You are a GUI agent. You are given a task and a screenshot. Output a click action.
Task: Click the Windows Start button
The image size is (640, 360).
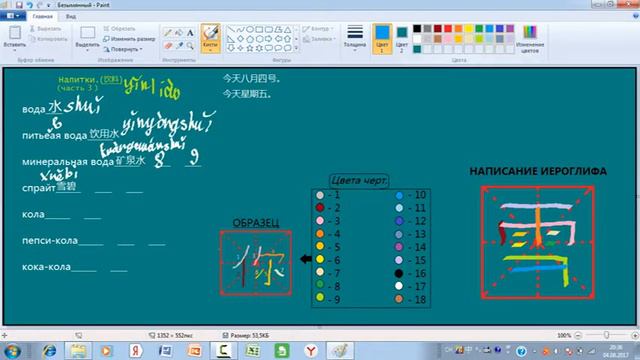coord(12,351)
